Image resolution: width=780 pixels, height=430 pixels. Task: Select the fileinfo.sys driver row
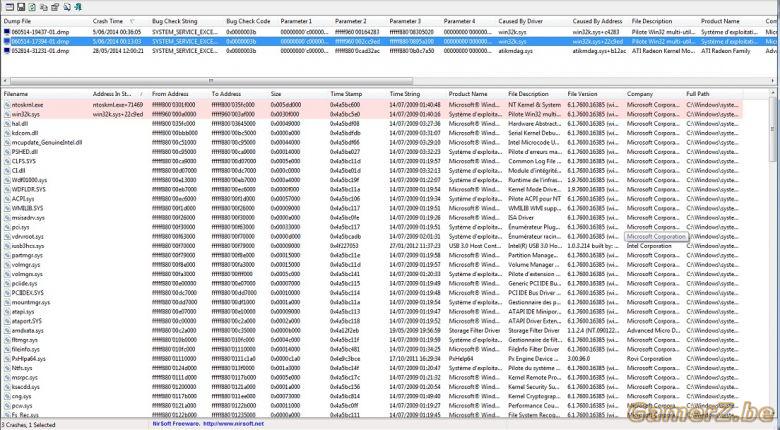coord(372,350)
